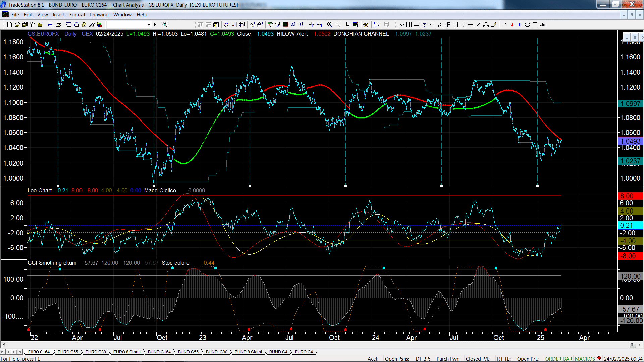Click the yellow padlock icon in the toolbar

point(84,25)
